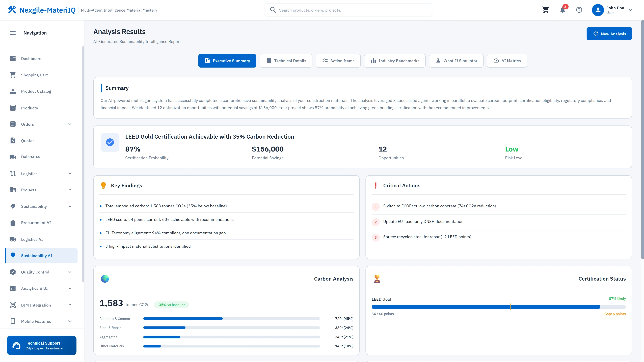Click the New Analysis button
644x362 pixels.
[x=609, y=34]
